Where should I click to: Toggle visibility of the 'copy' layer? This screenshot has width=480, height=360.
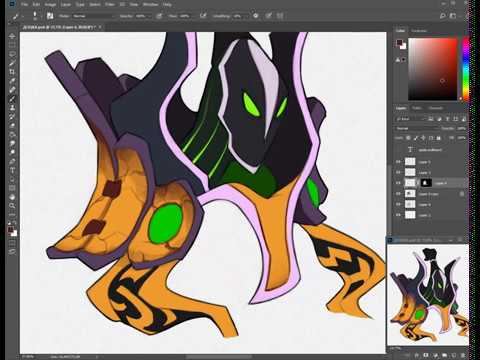tap(398, 194)
